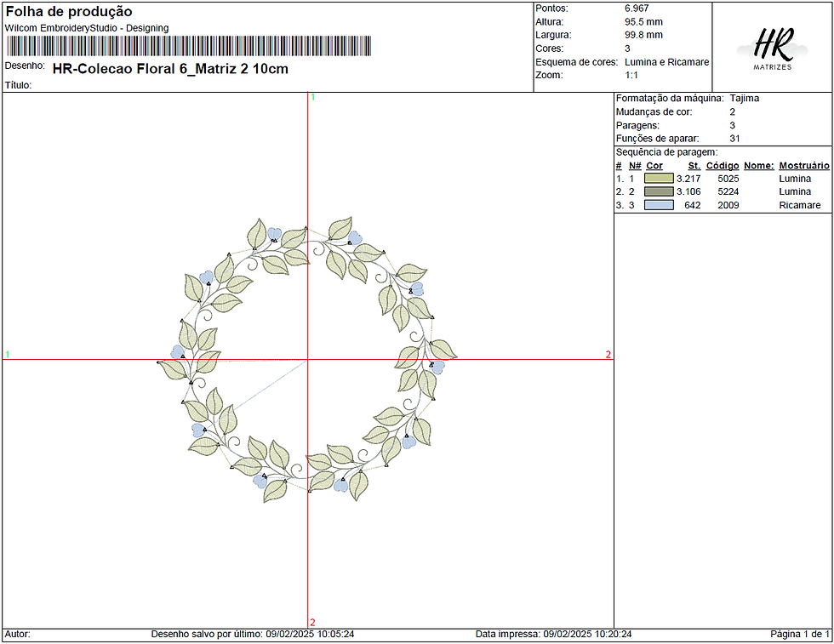Image resolution: width=834 pixels, height=644 pixels.
Task: Click stitch count value '6.967'
Action: coord(637,9)
